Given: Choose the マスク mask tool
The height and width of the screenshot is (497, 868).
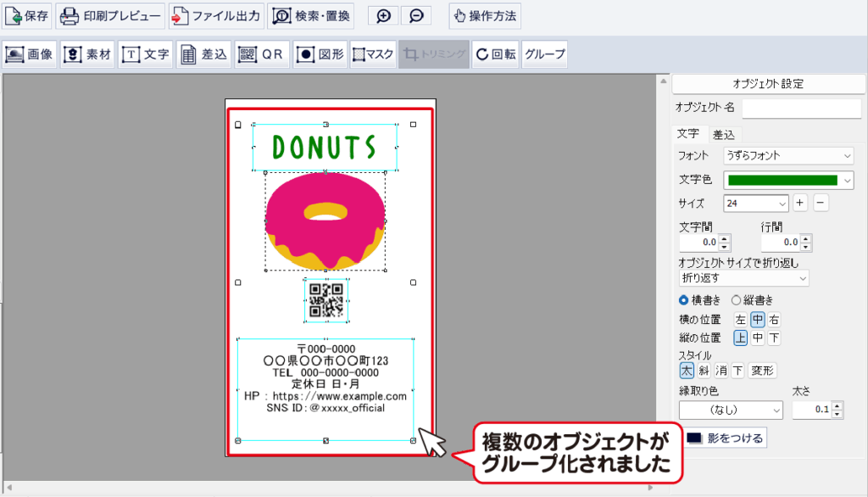Looking at the screenshot, I should [x=373, y=54].
